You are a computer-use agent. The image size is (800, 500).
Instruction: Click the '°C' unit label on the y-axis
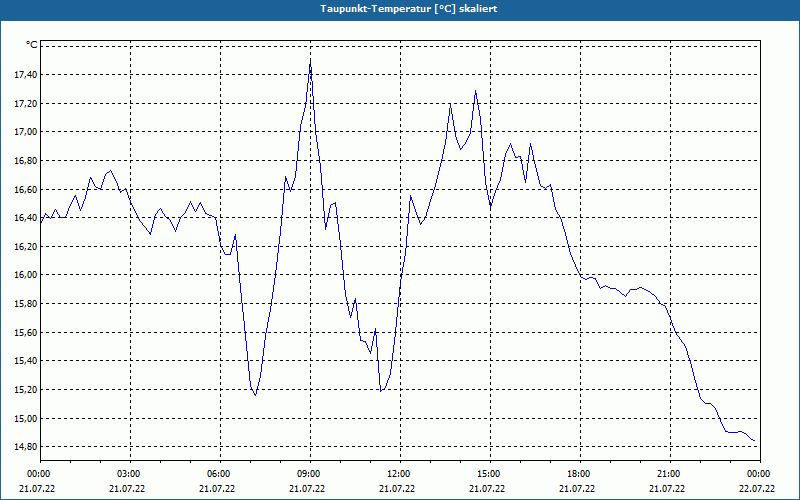click(x=32, y=45)
